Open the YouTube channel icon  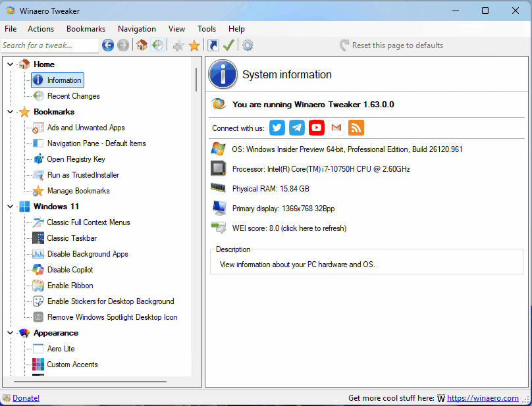[x=316, y=128]
